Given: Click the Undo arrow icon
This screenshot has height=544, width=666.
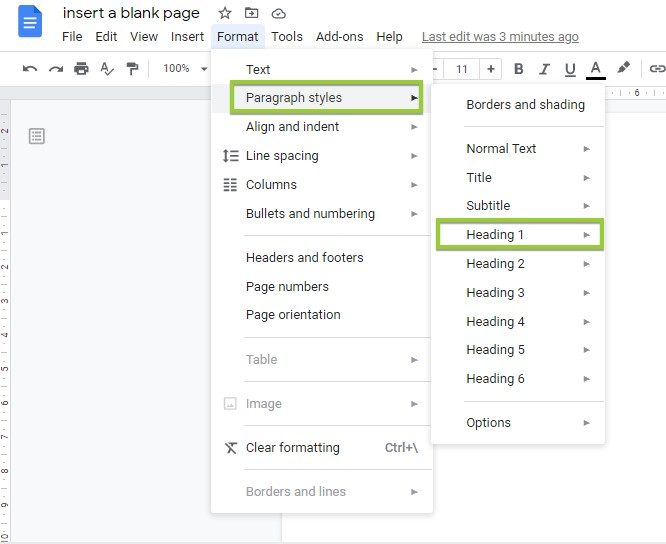Looking at the screenshot, I should point(30,68).
